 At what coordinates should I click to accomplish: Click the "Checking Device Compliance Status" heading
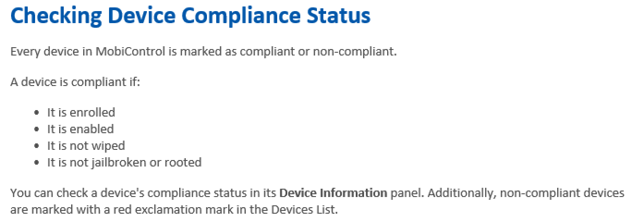[x=190, y=16]
